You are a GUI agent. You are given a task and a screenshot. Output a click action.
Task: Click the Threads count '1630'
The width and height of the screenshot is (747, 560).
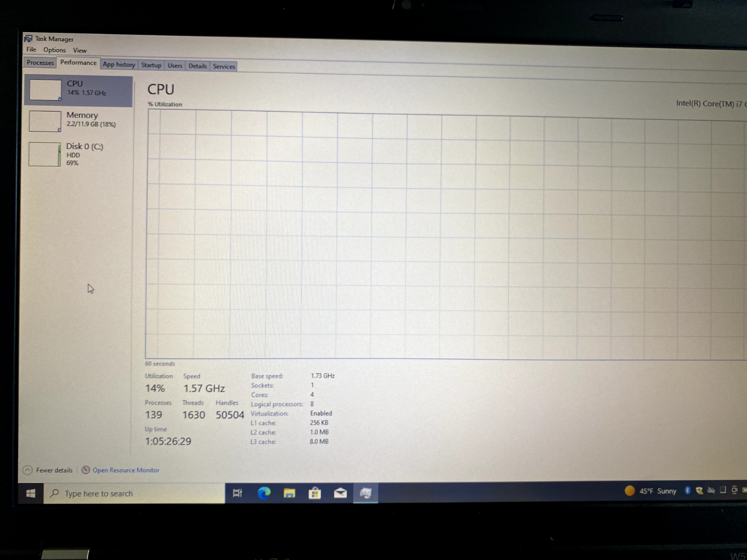click(x=194, y=415)
